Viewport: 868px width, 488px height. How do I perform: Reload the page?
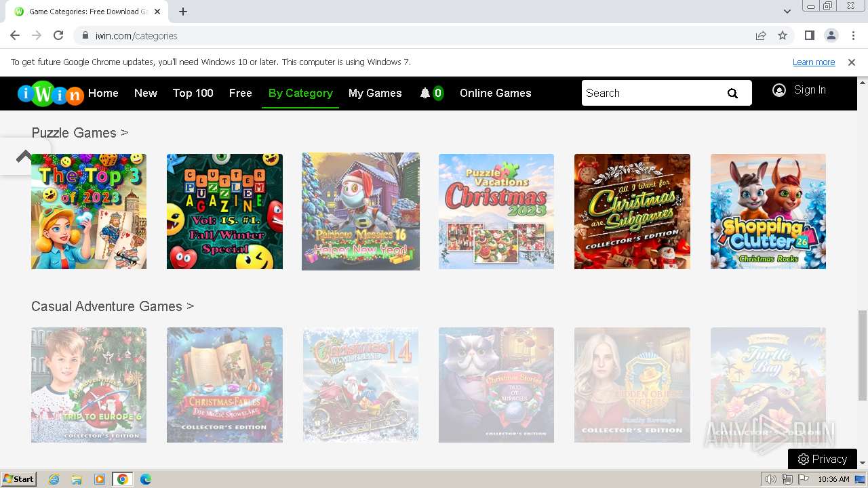click(58, 35)
